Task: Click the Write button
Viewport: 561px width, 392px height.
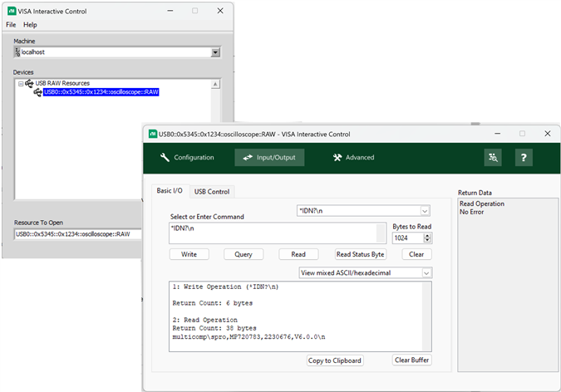Action: pyautogui.click(x=189, y=254)
